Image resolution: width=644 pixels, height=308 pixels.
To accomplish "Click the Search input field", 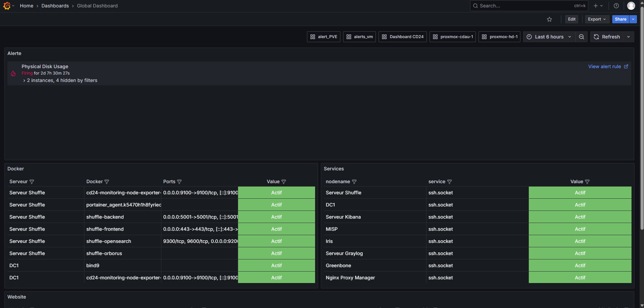I will tap(529, 6).
